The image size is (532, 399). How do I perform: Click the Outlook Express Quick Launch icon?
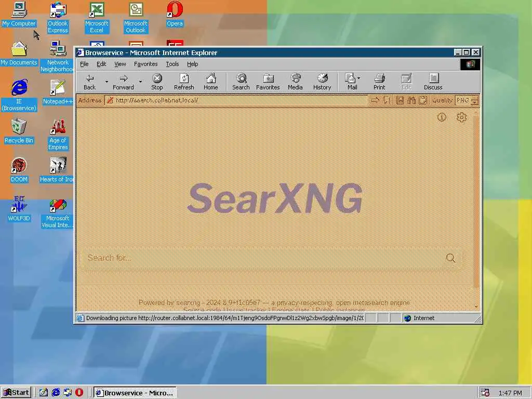coord(68,393)
